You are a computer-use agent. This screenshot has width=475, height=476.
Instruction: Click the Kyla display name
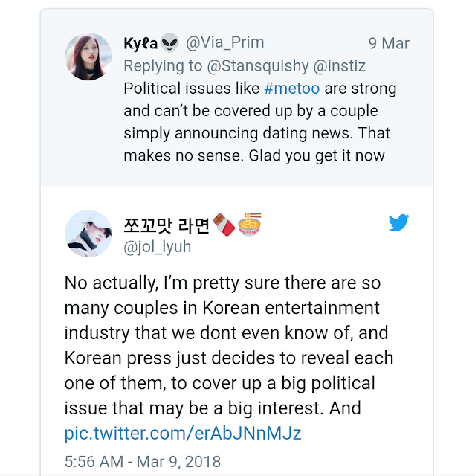(140, 43)
